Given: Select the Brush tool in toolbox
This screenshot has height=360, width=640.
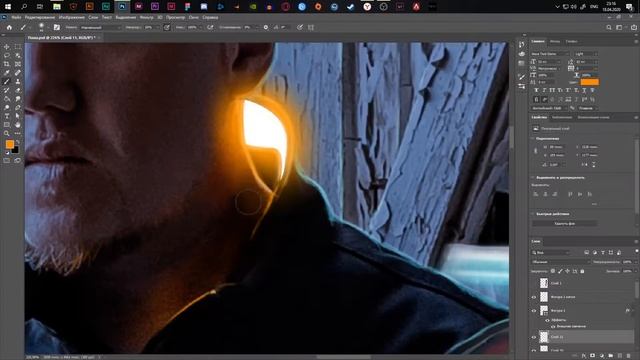Looking at the screenshot, I should click(7, 81).
